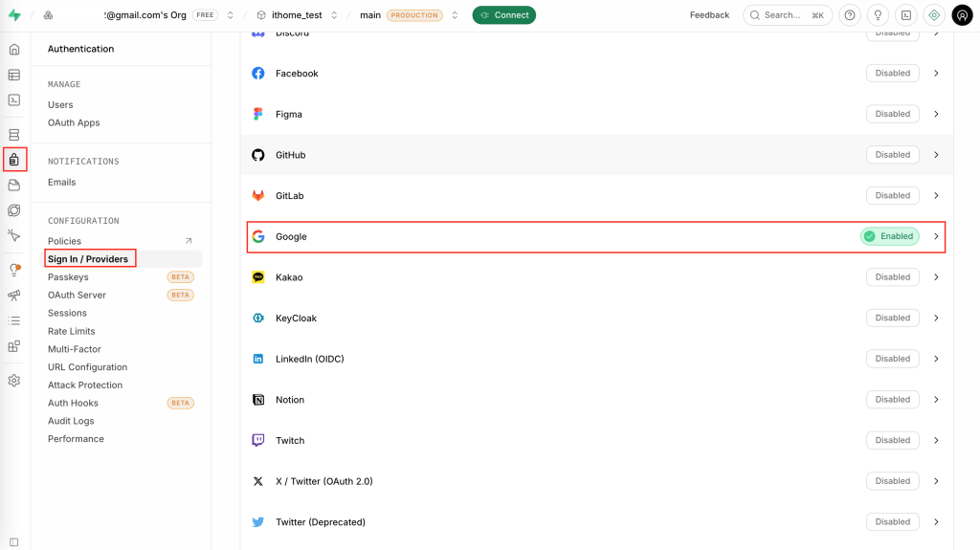Open OAuth Server beta section

77,295
